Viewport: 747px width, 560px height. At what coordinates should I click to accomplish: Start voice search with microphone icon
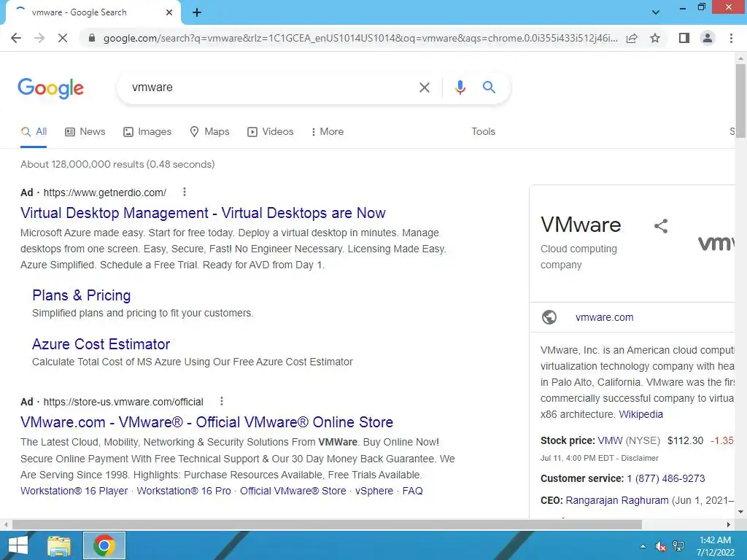tap(460, 87)
